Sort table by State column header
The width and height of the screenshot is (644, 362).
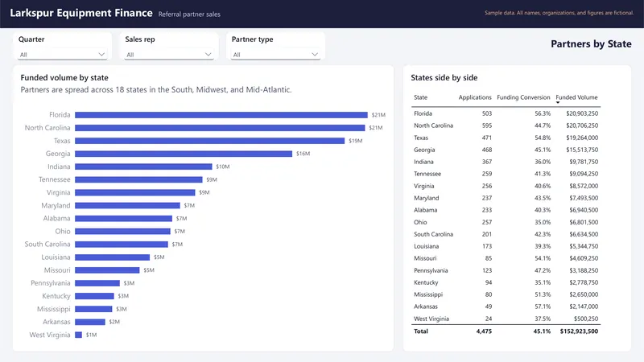click(x=420, y=97)
